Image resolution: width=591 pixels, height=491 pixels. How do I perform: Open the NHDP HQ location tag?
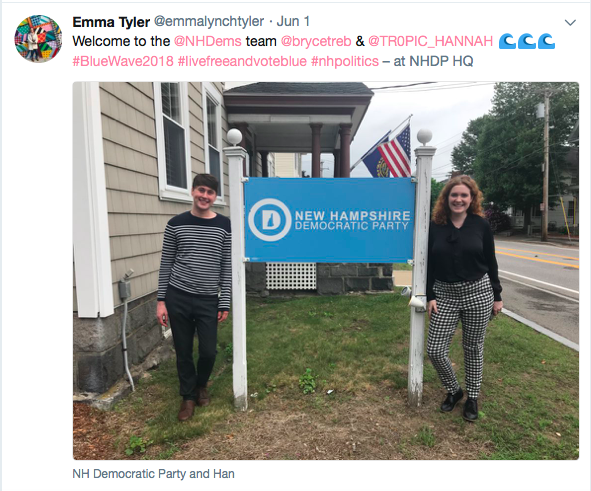click(x=441, y=61)
